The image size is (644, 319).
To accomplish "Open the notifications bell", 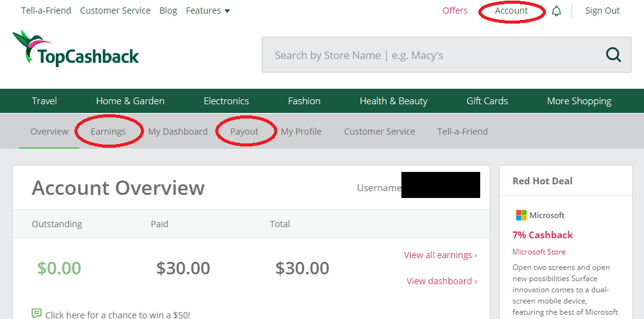I will click(557, 11).
